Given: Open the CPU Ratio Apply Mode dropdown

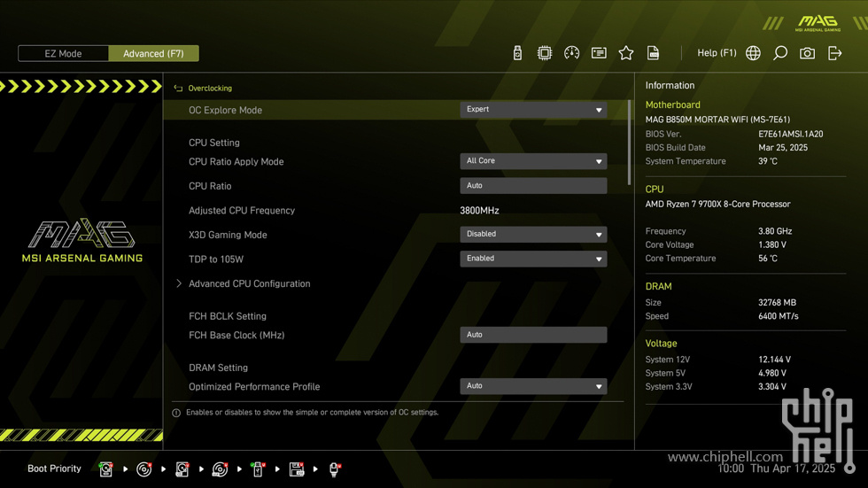Looking at the screenshot, I should 533,161.
